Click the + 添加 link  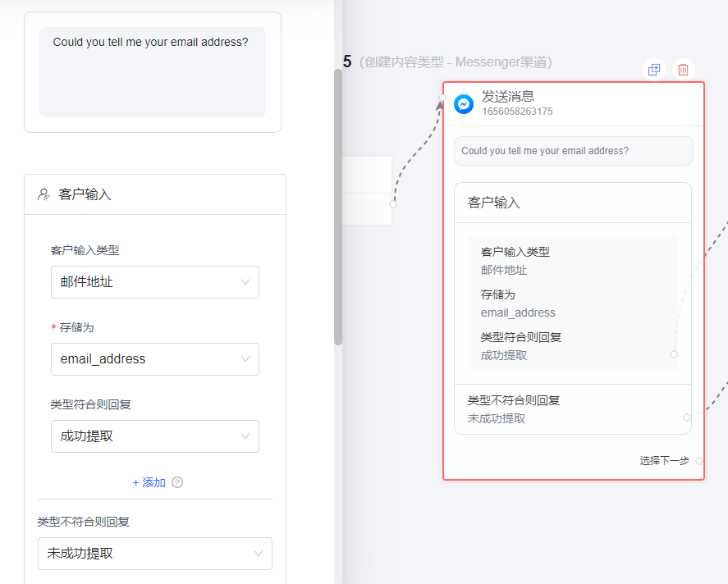point(149,482)
